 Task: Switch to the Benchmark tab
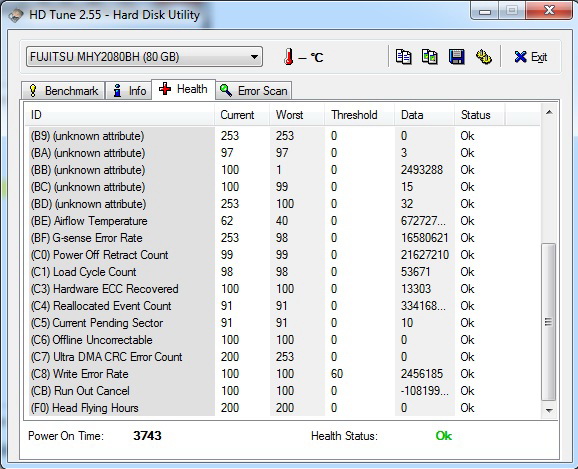point(63,91)
